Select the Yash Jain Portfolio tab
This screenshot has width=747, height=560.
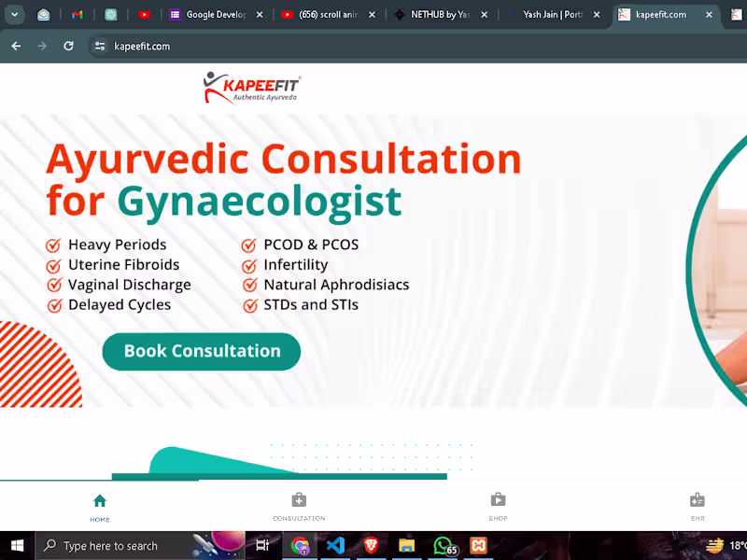[x=551, y=14]
